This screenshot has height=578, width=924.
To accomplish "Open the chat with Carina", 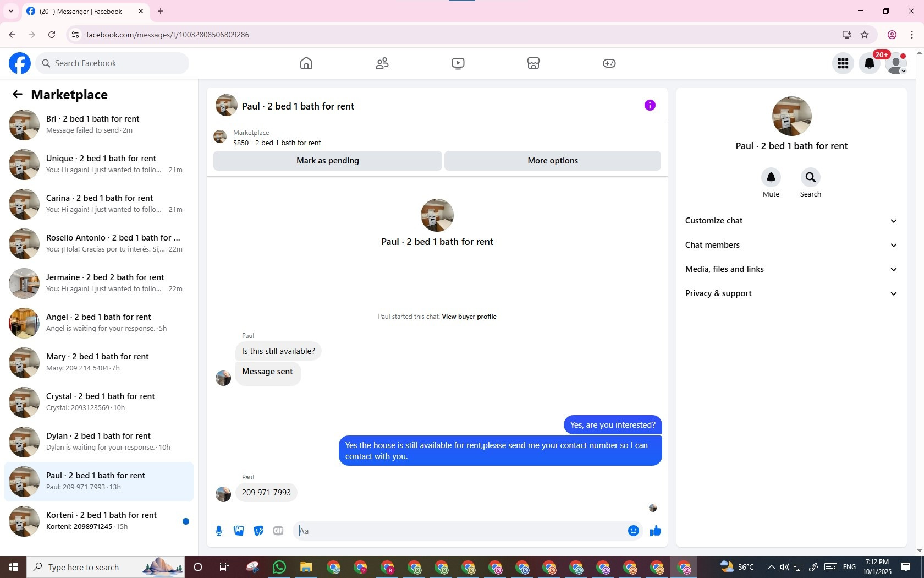I will click(99, 204).
